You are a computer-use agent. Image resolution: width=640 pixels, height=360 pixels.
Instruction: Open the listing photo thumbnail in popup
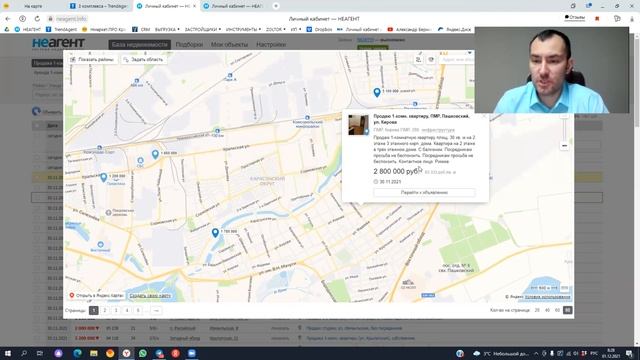tap(358, 125)
